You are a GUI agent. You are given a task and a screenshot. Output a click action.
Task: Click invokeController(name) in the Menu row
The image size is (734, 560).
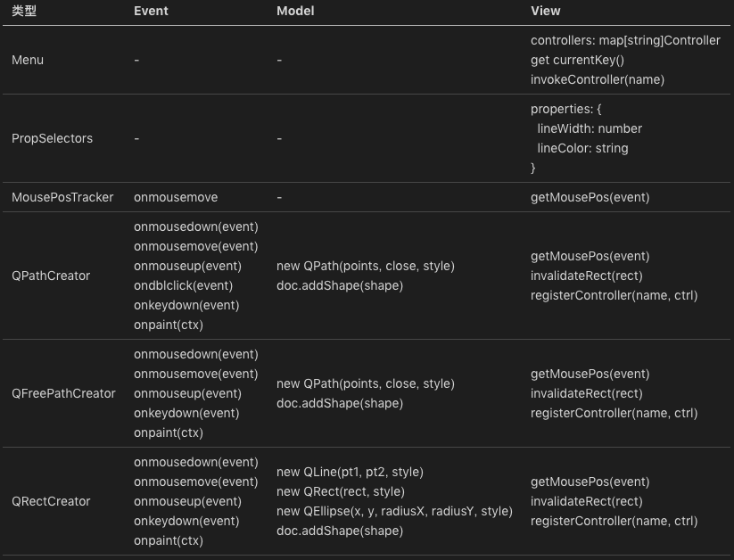tap(597, 79)
